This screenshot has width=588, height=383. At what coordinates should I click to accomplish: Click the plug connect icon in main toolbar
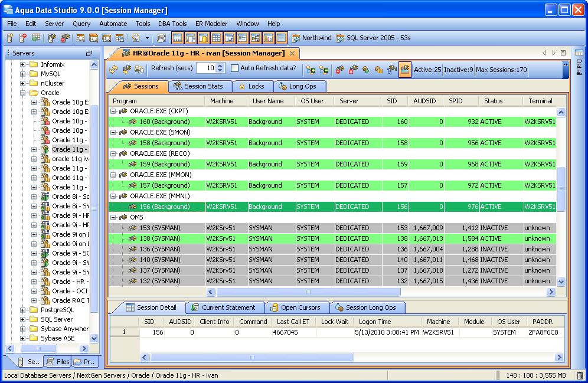pos(52,38)
